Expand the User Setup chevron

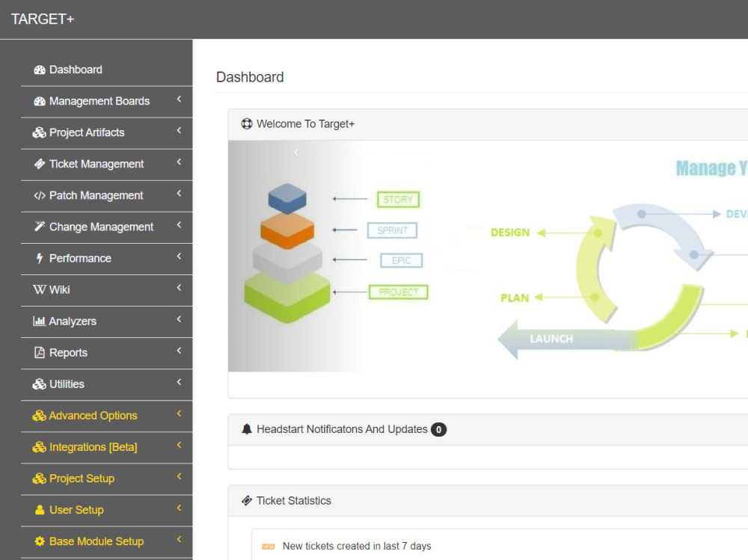[x=180, y=508]
